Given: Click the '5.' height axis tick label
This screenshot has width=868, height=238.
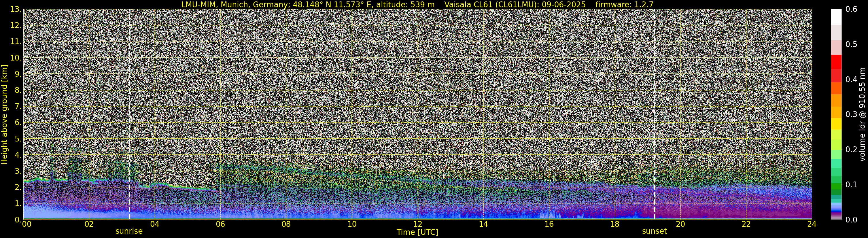Looking at the screenshot, I should tap(18, 139).
